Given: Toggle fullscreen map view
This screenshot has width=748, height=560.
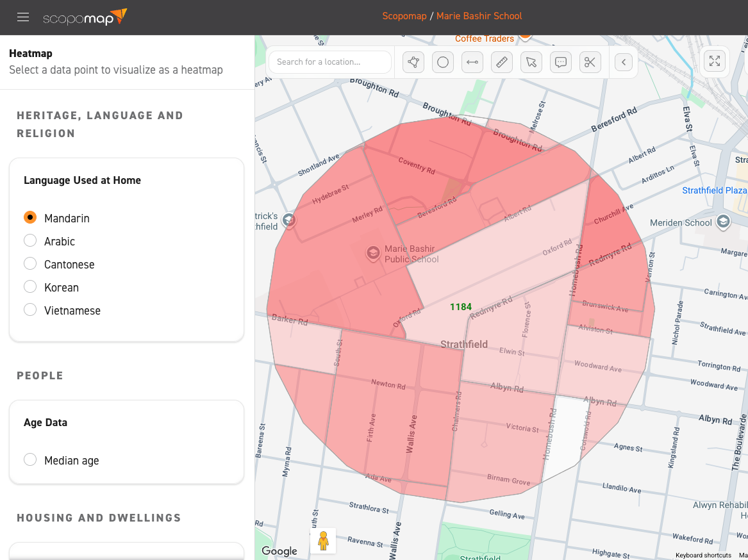Looking at the screenshot, I should 715,61.
